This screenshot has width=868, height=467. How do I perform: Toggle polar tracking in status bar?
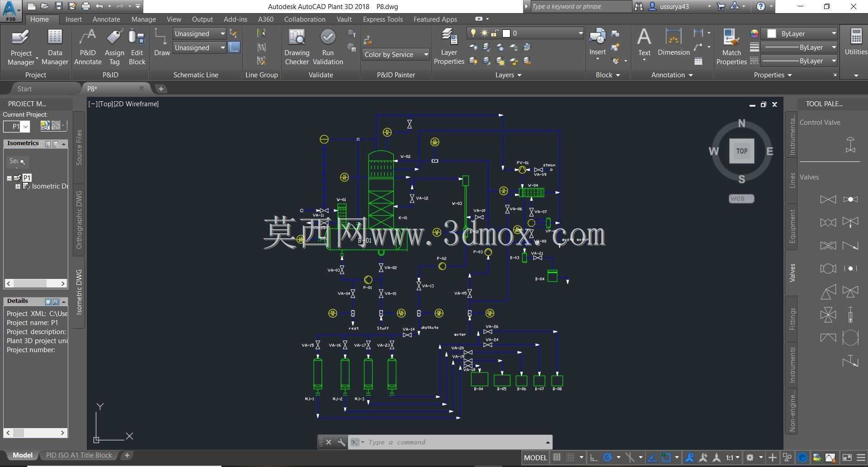(x=608, y=458)
